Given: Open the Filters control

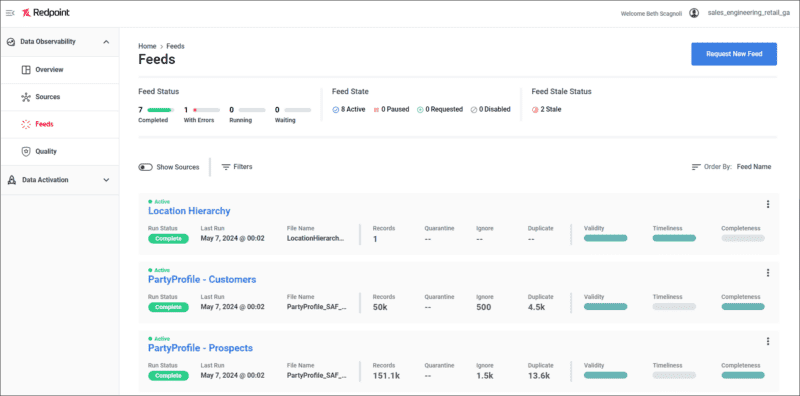Looking at the screenshot, I should pos(237,167).
